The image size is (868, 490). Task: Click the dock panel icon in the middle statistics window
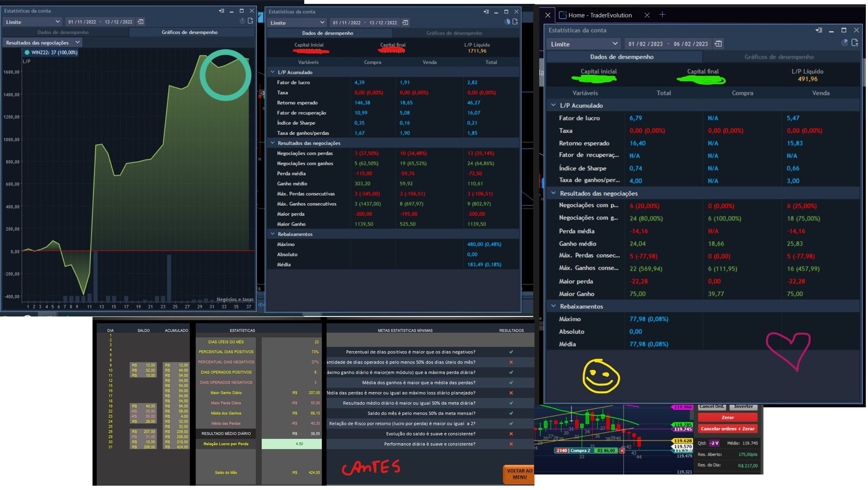click(x=486, y=12)
